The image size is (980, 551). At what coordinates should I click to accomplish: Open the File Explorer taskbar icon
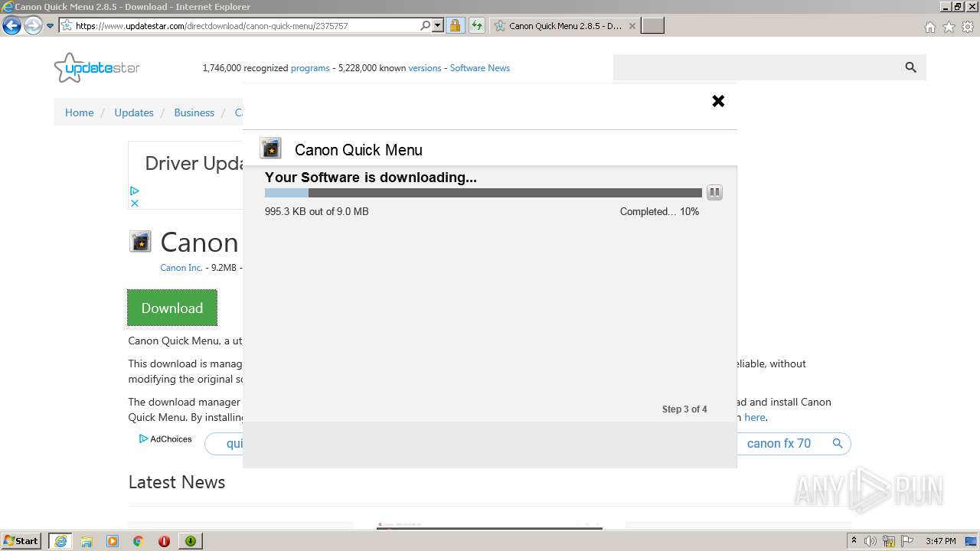[87, 541]
